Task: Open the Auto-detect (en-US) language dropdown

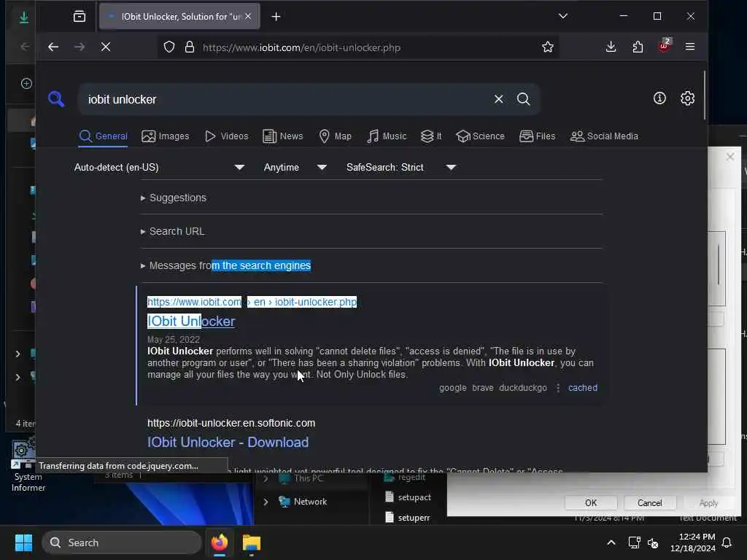Action: coord(159,167)
